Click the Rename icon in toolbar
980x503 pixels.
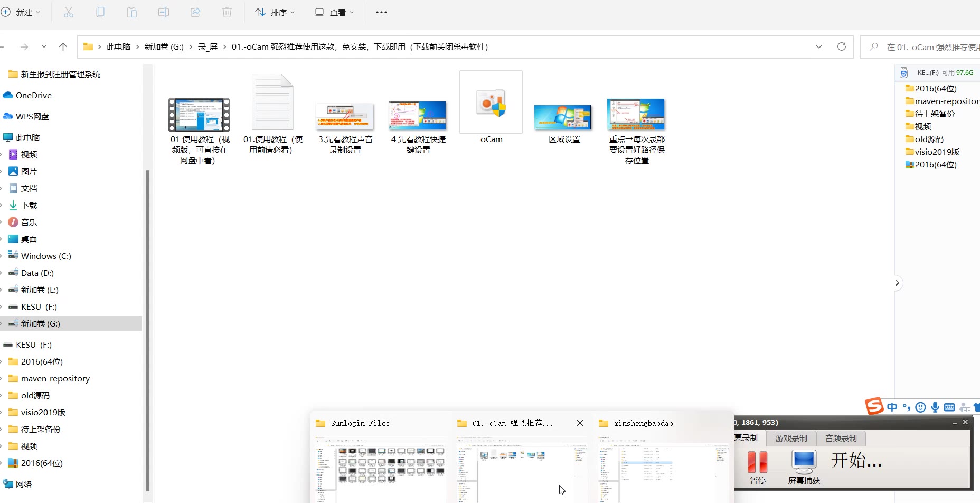(164, 12)
